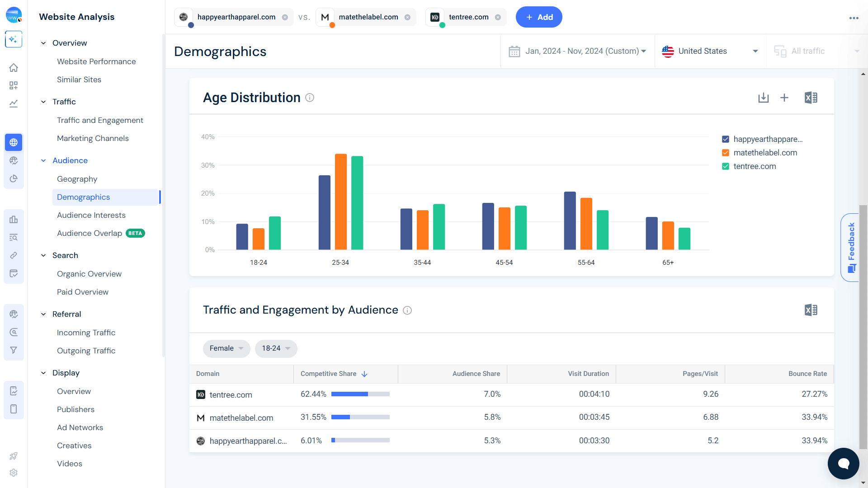Open the chat support bubble

844,464
